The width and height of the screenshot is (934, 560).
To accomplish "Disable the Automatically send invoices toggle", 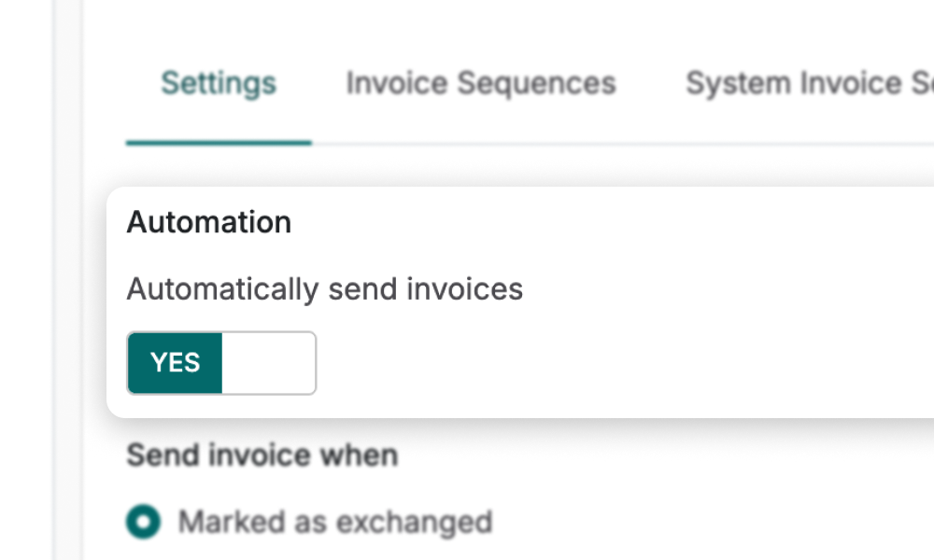I will click(220, 362).
